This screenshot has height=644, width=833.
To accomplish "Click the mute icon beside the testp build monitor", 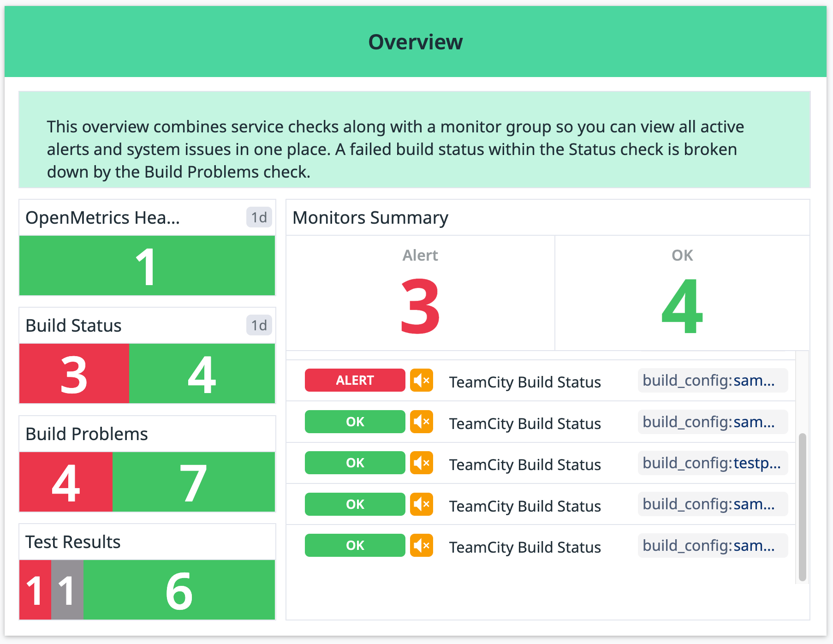I will (421, 463).
